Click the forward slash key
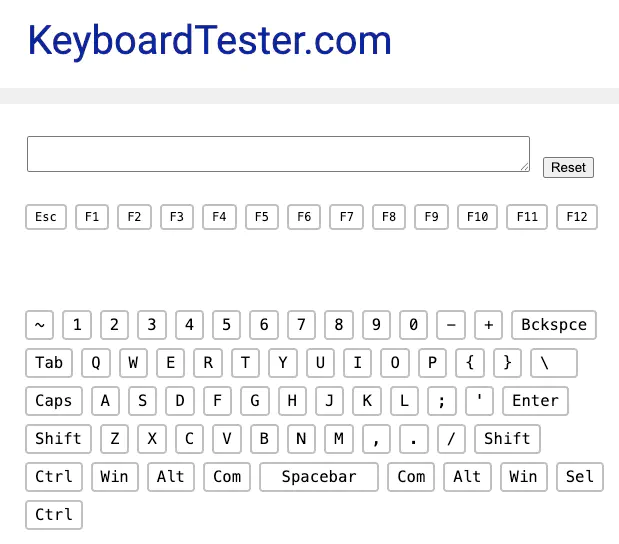The height and width of the screenshot is (544, 619). coord(451,439)
